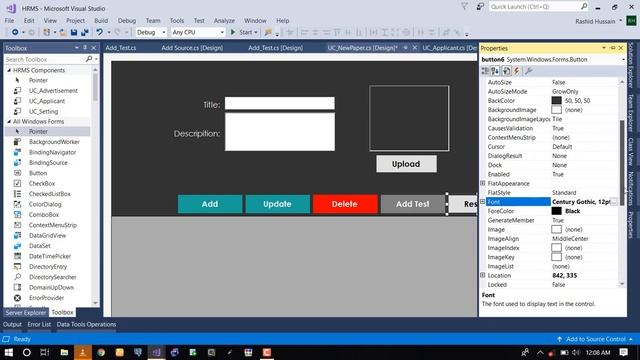Click the Navigate Backward toolbar icon
The width and height of the screenshot is (640, 360).
[15, 32]
